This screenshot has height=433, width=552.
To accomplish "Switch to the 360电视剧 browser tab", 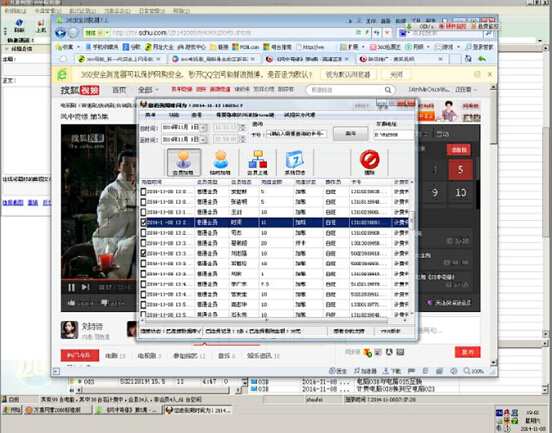I will point(212,59).
